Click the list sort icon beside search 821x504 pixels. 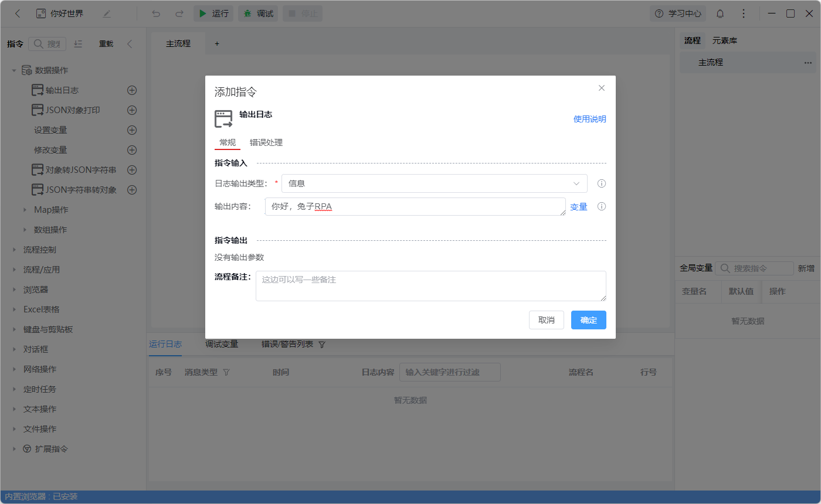point(79,44)
